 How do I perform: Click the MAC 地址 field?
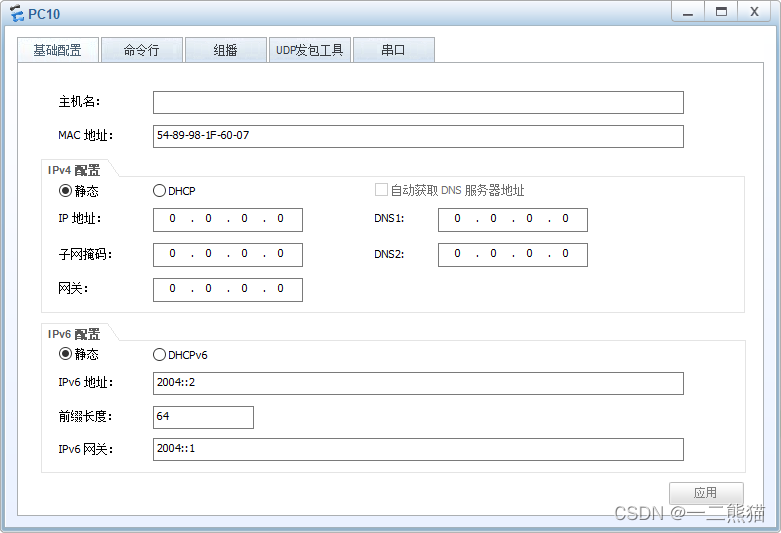click(418, 136)
